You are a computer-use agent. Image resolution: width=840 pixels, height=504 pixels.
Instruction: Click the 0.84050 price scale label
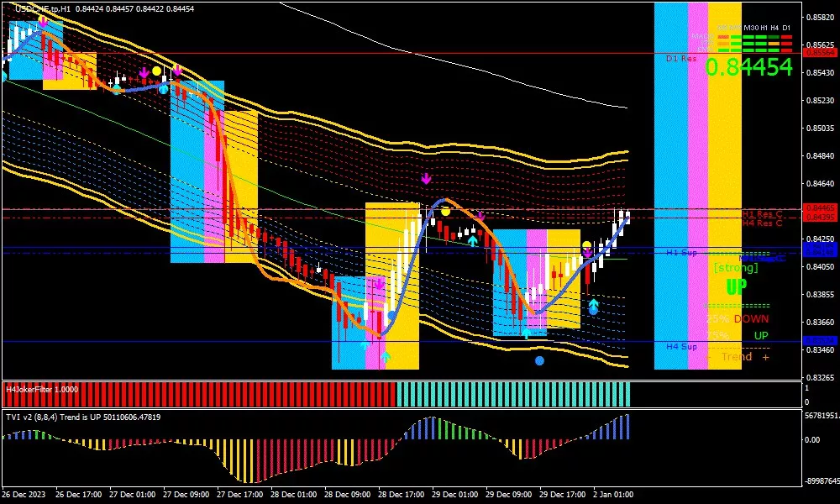click(x=820, y=267)
